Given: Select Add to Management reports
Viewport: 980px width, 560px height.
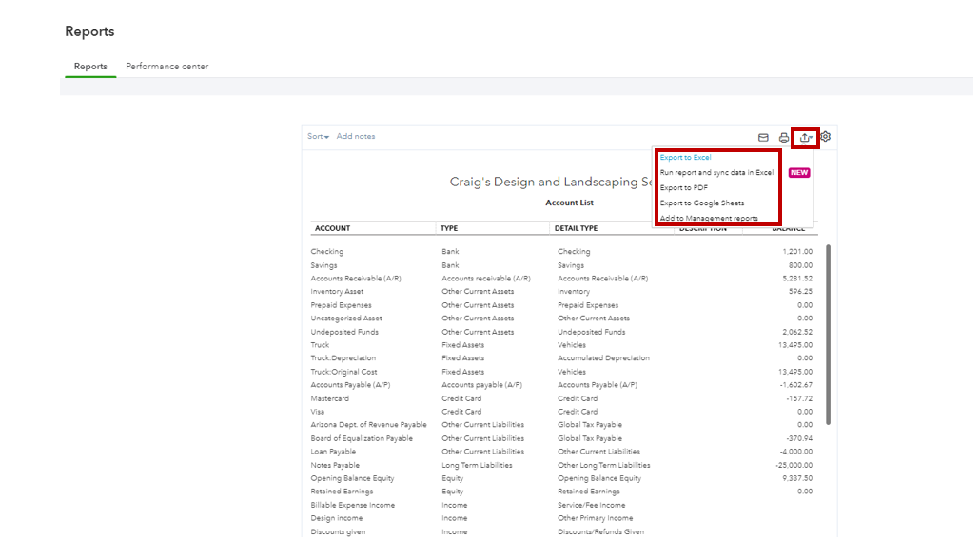Looking at the screenshot, I should tap(709, 219).
